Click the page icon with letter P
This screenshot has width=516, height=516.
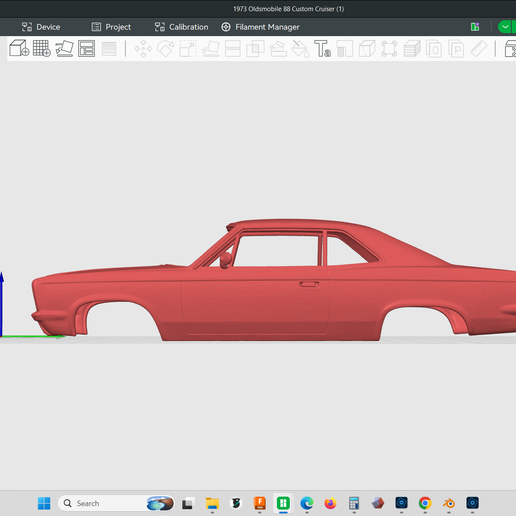point(456,49)
